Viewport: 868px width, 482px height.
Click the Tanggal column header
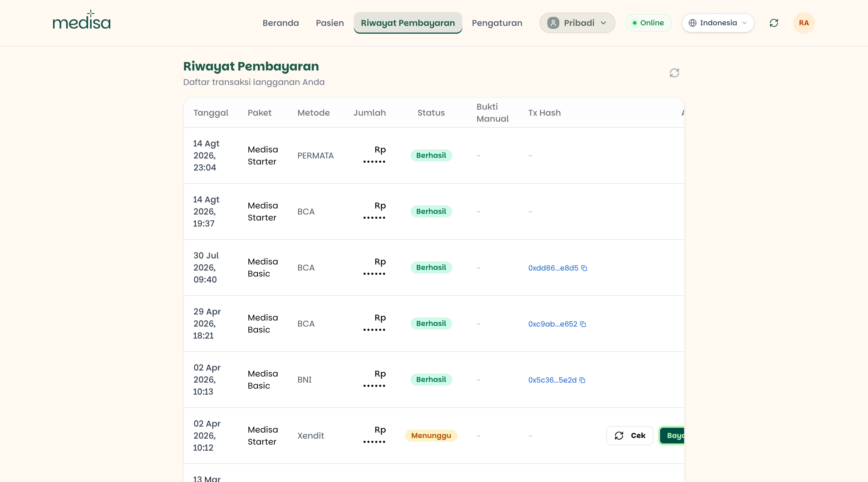[211, 112]
